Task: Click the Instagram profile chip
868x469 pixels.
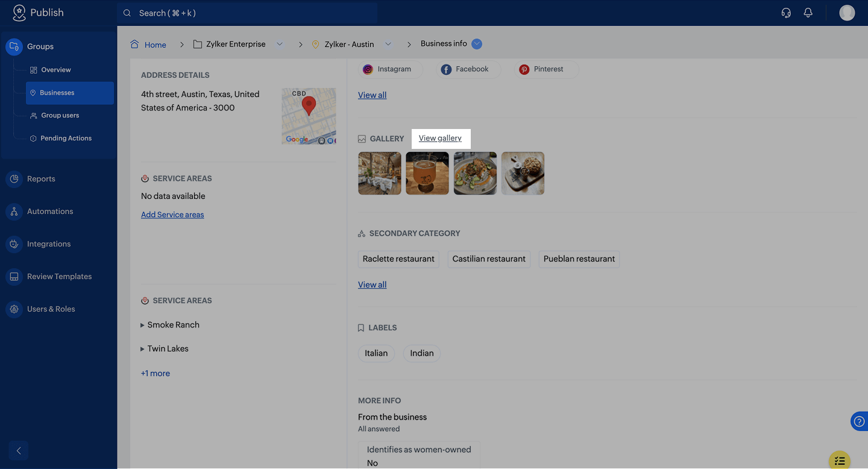Action: (x=391, y=69)
